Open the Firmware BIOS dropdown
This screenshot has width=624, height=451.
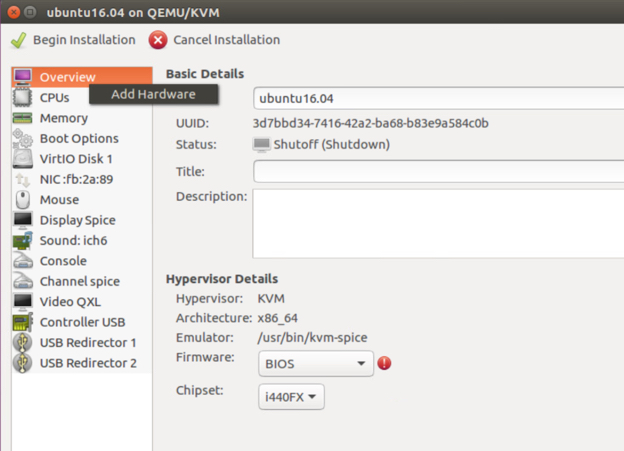click(316, 363)
